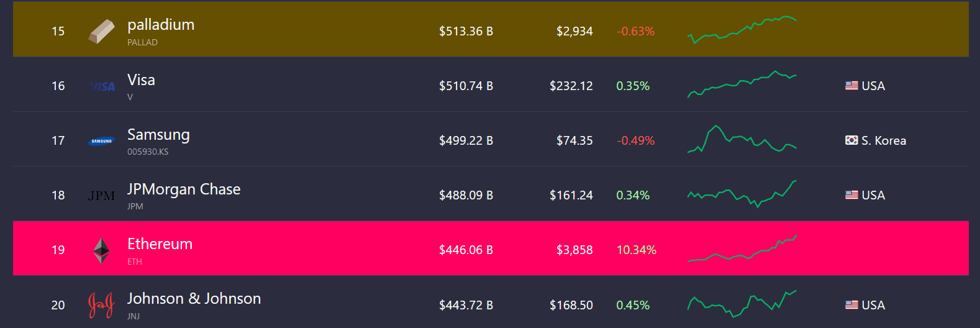
Task: Open the palladium asset page
Action: point(161,25)
